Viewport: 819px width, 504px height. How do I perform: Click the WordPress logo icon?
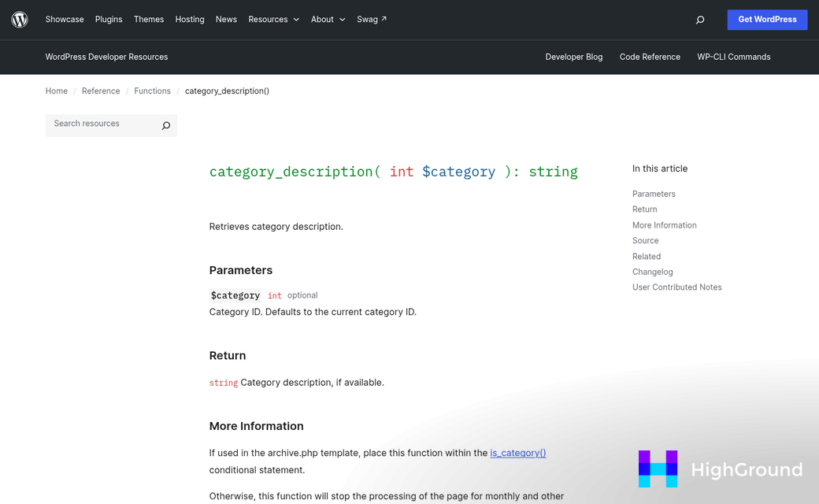pyautogui.click(x=20, y=20)
